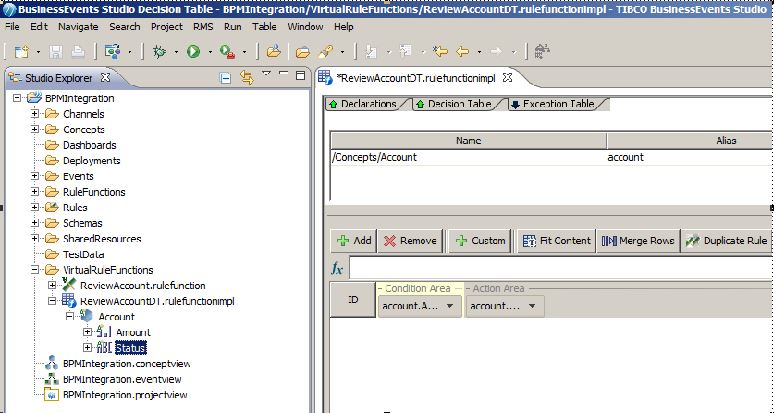Click the Debug bug icon
The width and height of the screenshot is (774, 413).
(x=159, y=51)
